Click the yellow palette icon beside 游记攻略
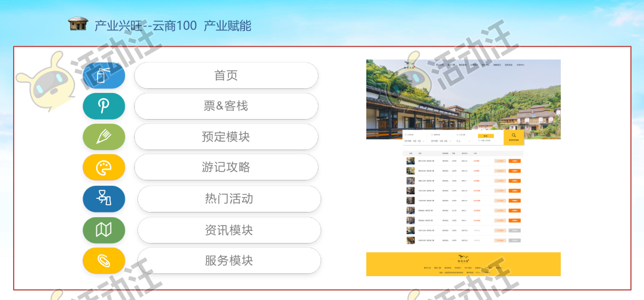The height and width of the screenshot is (300, 644). click(103, 168)
